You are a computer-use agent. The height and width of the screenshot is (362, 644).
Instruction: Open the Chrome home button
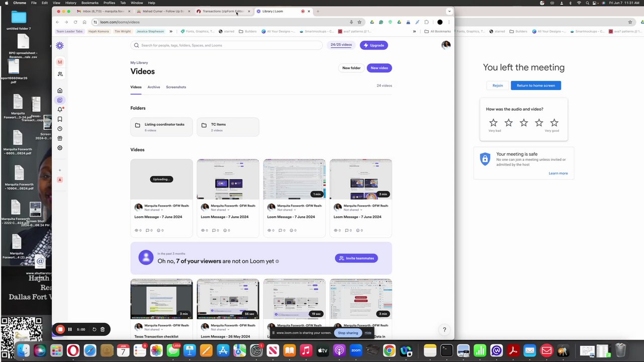click(x=84, y=22)
